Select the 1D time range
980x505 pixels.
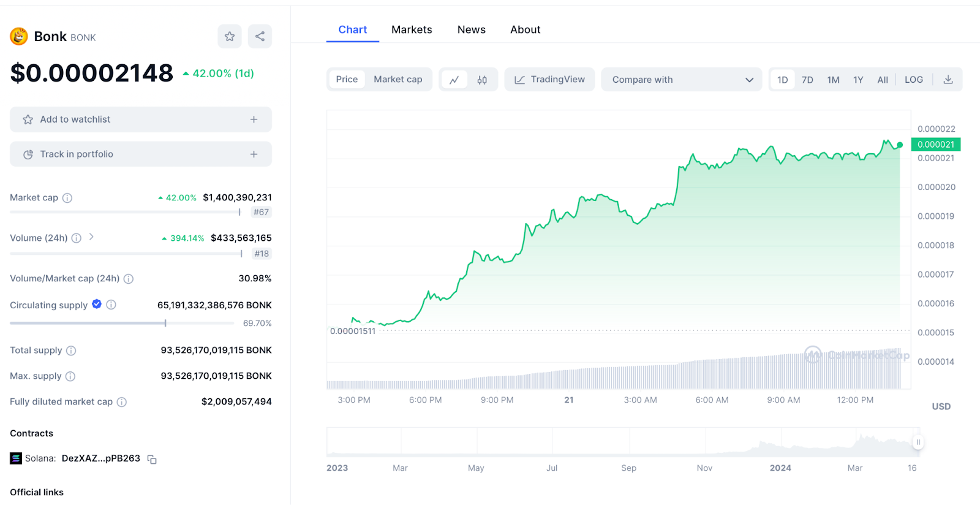point(783,80)
